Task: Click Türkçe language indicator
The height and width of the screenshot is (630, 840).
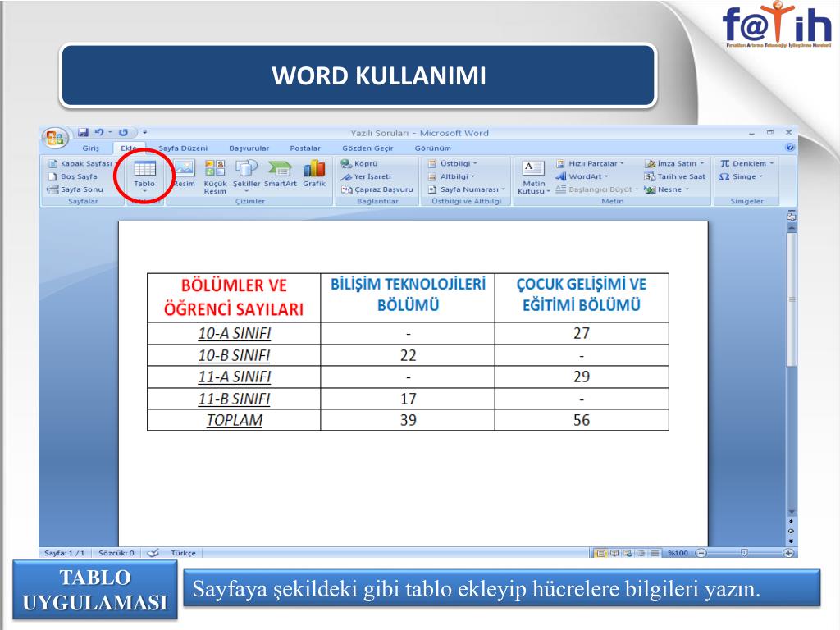Action: click(x=183, y=553)
